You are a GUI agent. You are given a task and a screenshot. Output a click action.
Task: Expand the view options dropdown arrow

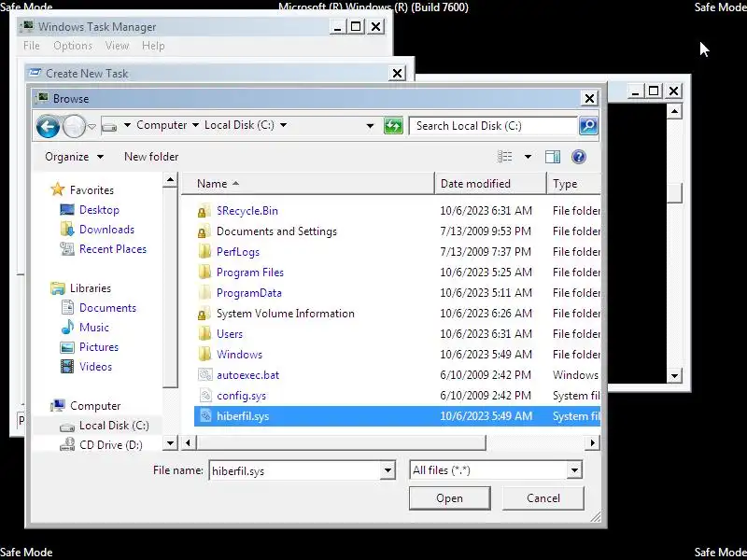[x=528, y=157]
